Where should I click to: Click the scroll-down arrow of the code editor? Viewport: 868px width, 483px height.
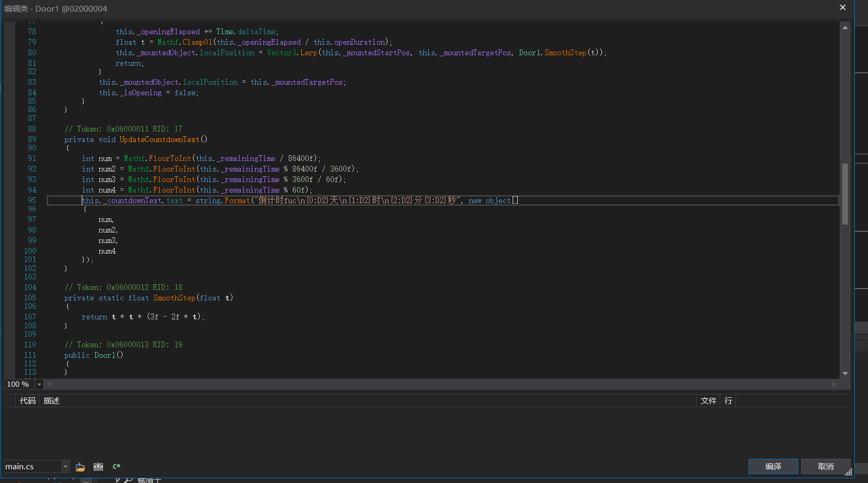[x=845, y=374]
